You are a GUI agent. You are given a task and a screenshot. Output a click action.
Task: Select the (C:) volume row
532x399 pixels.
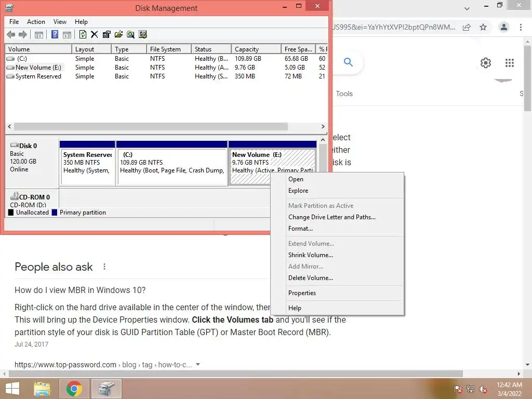[166, 59]
